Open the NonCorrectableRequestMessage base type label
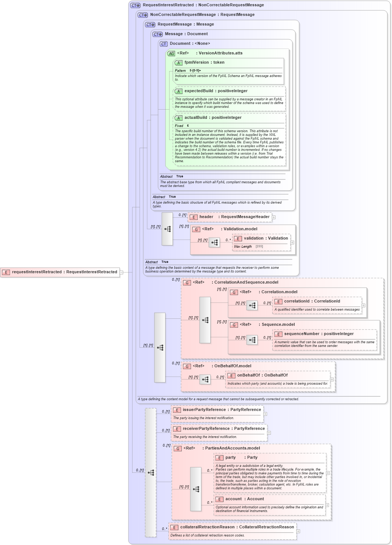 coord(231,5)
